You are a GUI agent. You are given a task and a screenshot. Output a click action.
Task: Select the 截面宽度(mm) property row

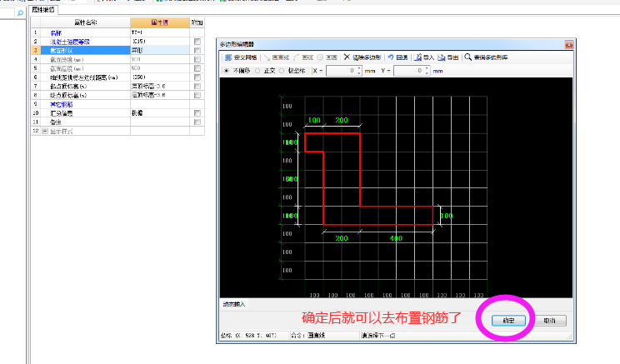(x=85, y=59)
